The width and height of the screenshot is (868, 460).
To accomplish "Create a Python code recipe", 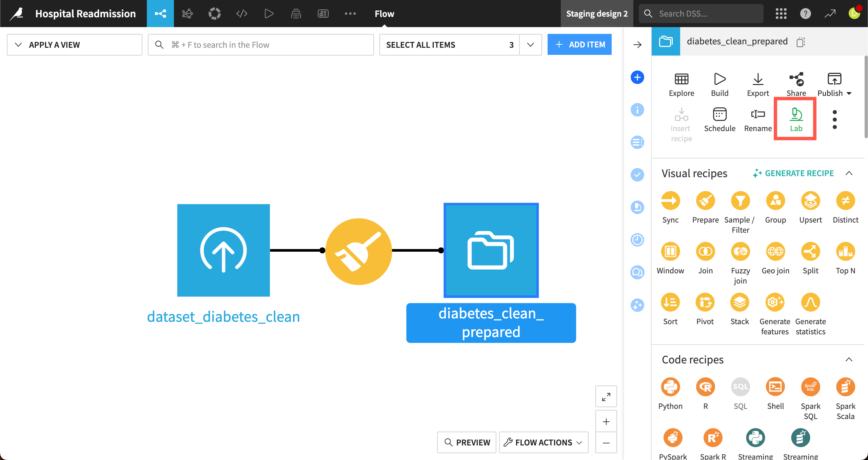I will click(x=670, y=387).
